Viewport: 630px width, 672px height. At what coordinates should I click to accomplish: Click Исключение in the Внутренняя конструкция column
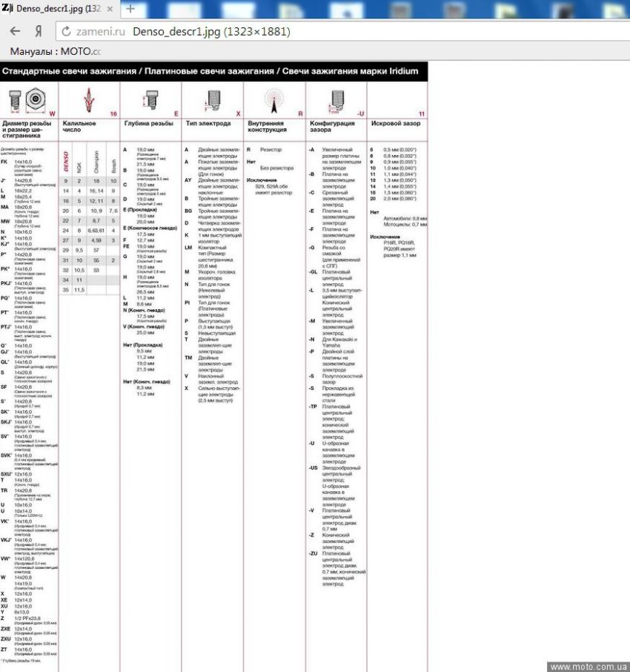coord(262,180)
